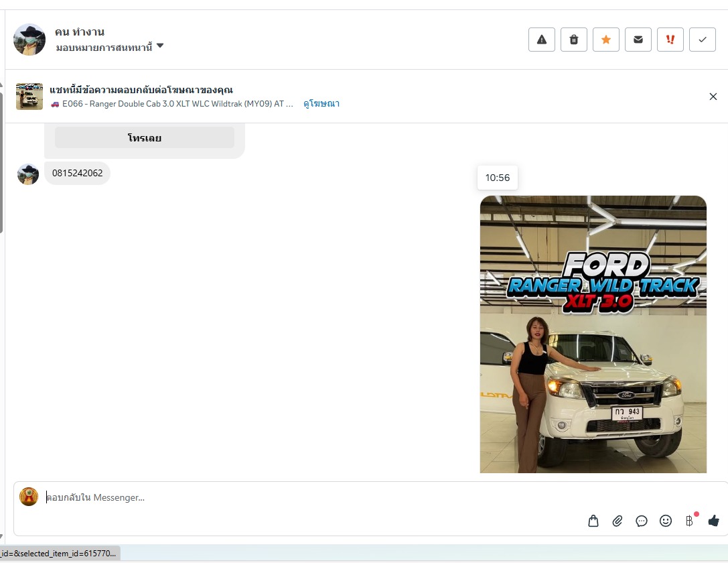
Task: Flag priority with red exclamation icon
Action: pos(670,40)
